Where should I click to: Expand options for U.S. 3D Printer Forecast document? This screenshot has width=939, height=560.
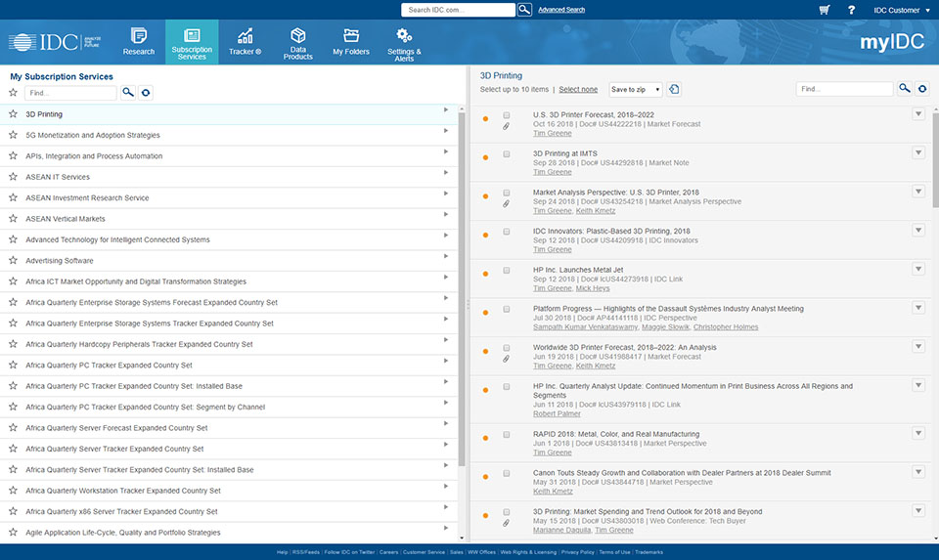pyautogui.click(x=918, y=113)
